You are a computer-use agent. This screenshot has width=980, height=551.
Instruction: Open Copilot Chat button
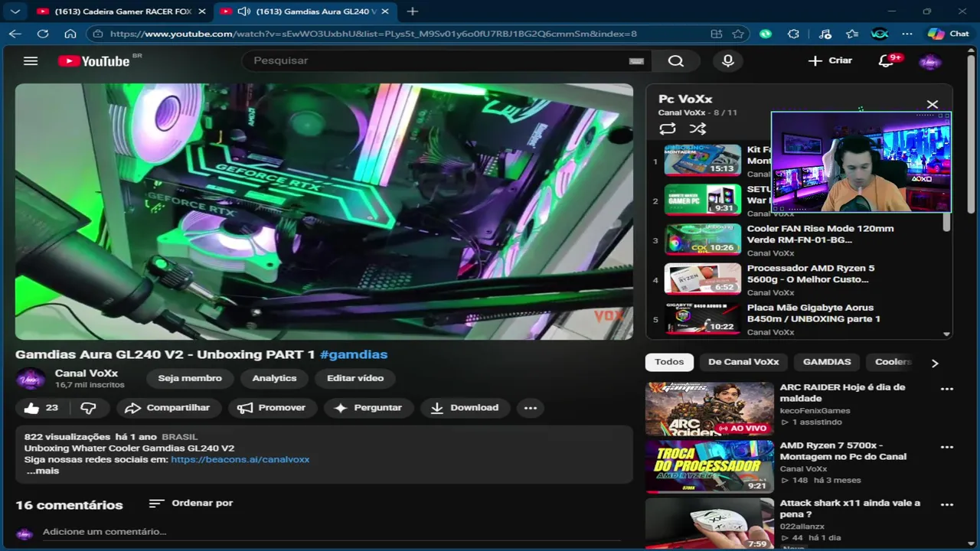click(948, 34)
